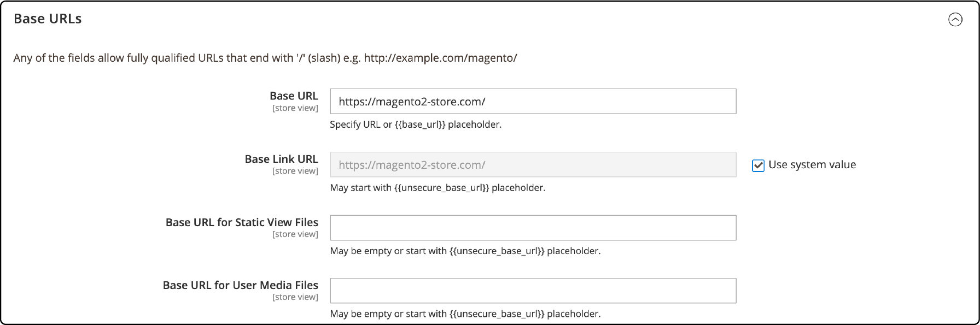This screenshot has width=980, height=325.
Task: Click the Base URLs section heading
Action: point(48,19)
